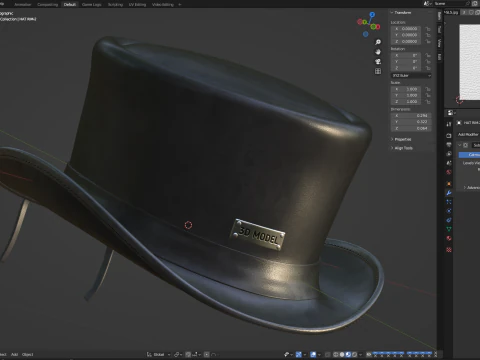Click the pan hand icon in viewport

coord(378,52)
